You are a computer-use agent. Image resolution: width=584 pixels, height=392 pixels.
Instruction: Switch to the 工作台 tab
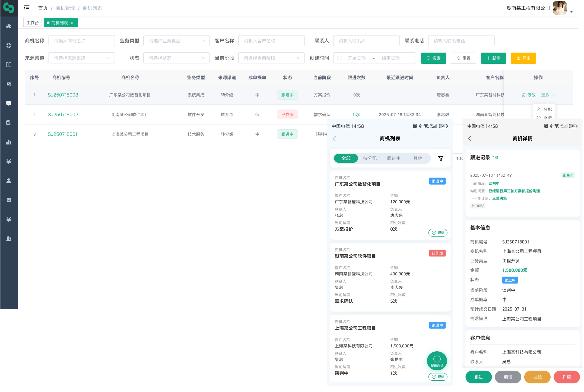(x=33, y=23)
